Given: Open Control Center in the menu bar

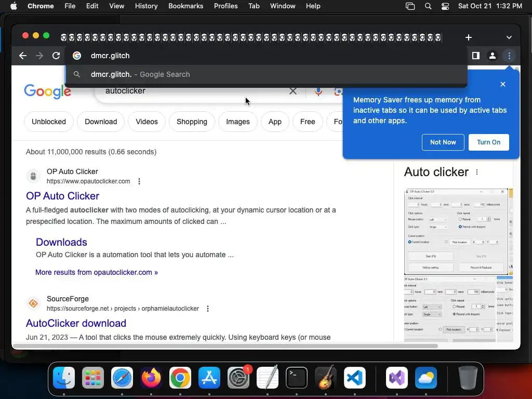Looking at the screenshot, I should 445,6.
